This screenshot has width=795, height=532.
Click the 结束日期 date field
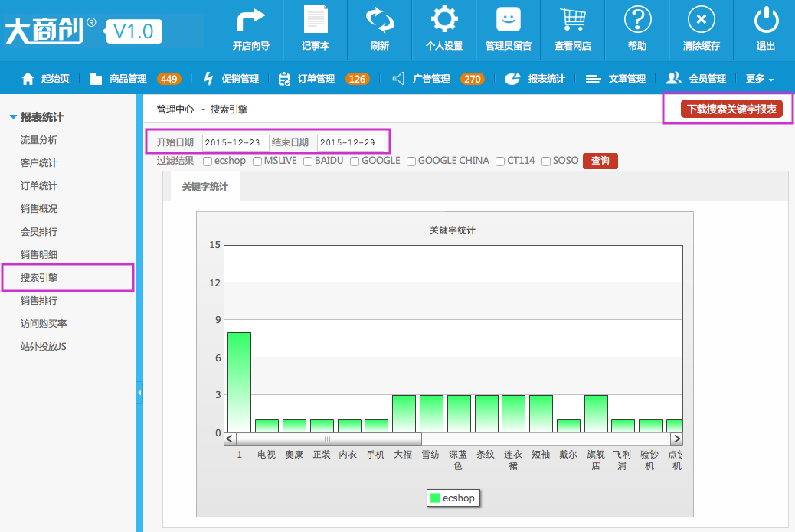tap(350, 143)
